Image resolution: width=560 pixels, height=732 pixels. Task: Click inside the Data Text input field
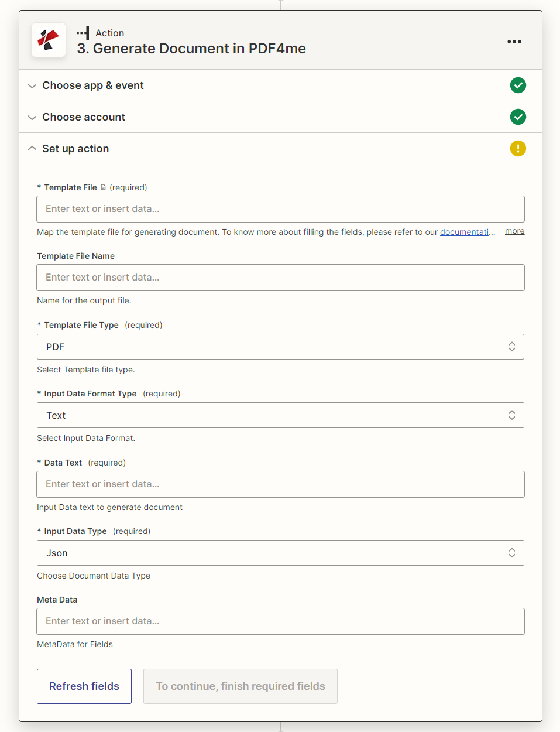pyautogui.click(x=280, y=484)
